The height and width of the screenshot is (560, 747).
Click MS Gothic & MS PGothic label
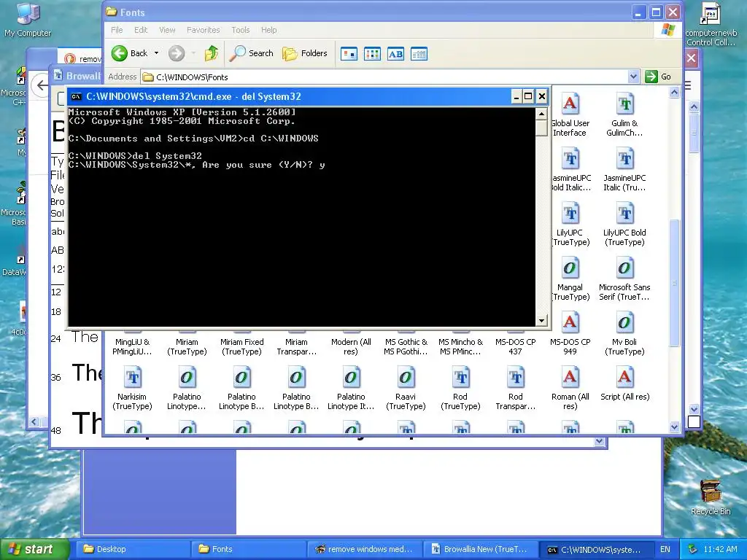coord(406,346)
